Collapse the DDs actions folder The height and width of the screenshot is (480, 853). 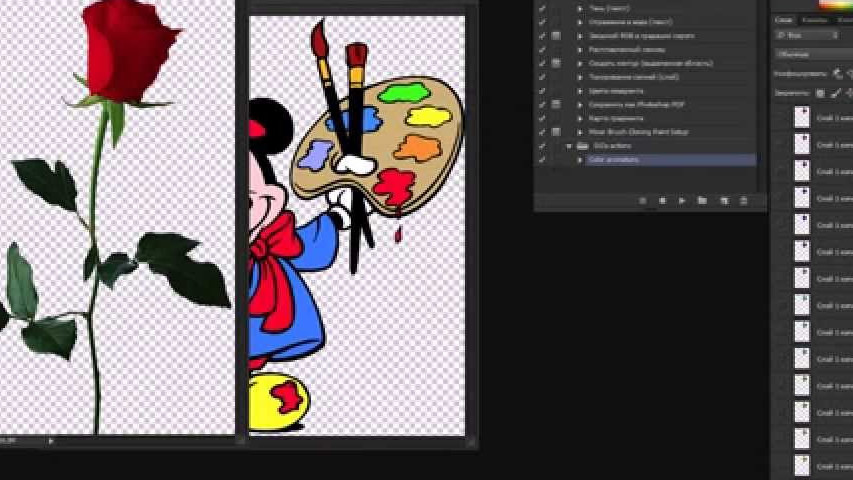click(x=569, y=146)
